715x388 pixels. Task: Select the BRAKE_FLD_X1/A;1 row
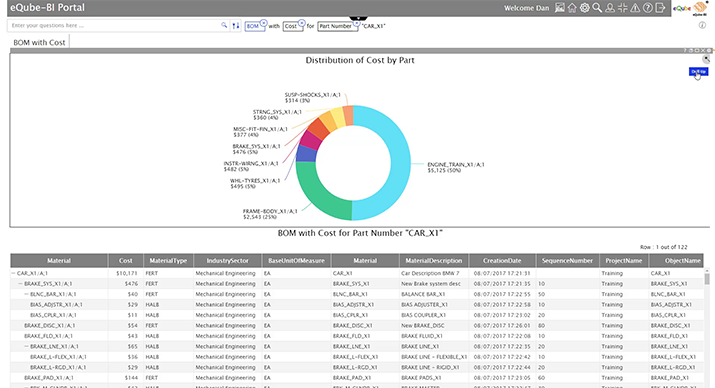coord(357,336)
